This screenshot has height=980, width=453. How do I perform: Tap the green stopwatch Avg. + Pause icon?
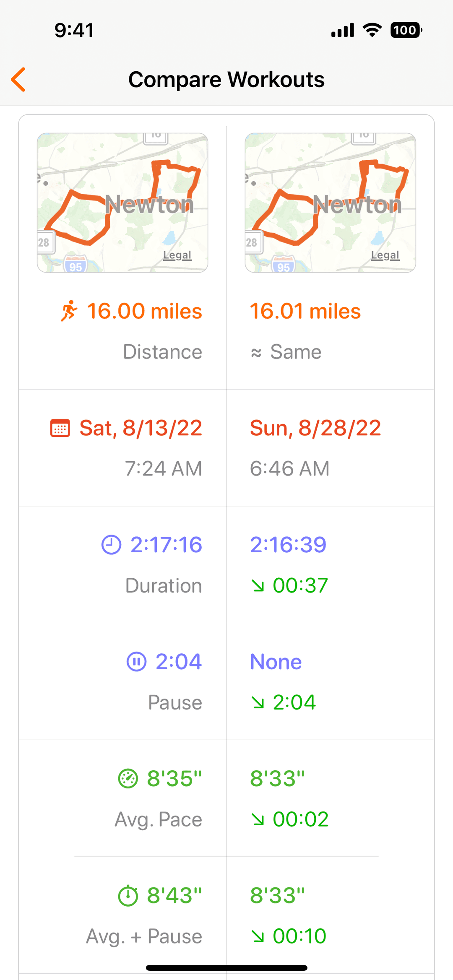click(x=128, y=896)
